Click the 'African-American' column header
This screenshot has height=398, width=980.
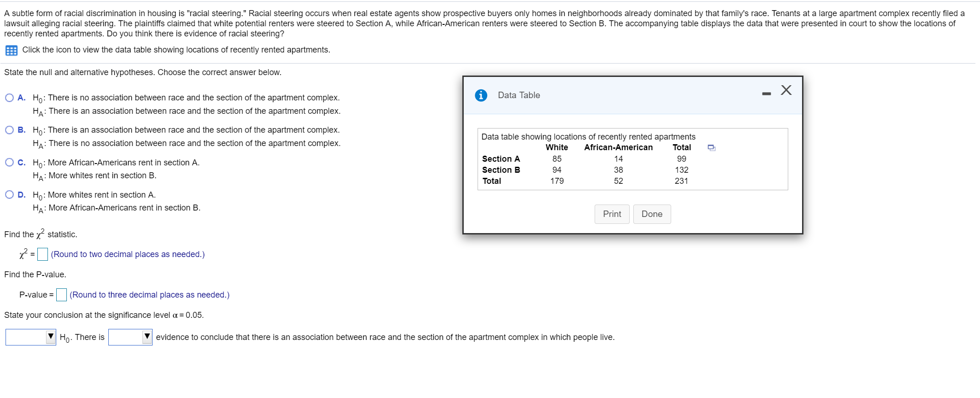pos(618,147)
